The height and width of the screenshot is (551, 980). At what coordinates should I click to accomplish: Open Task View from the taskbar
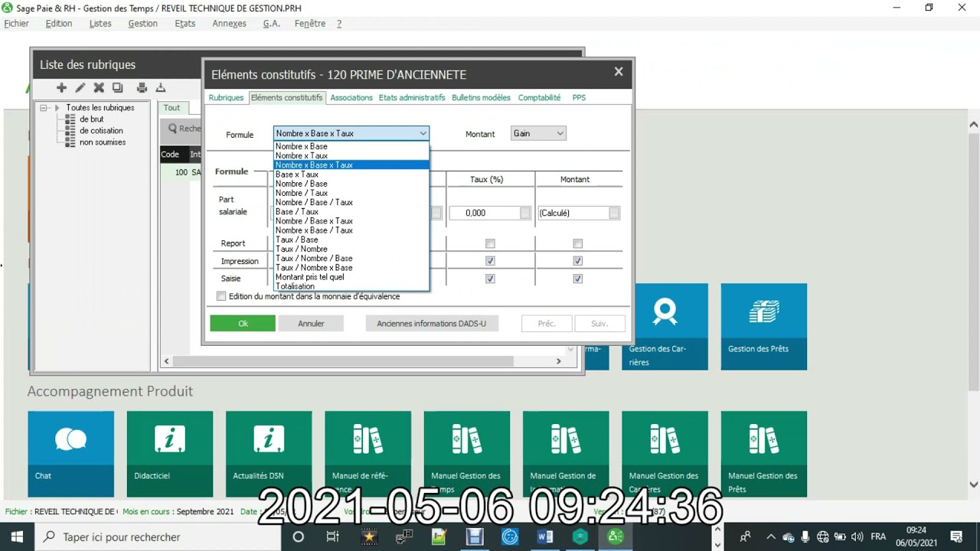tap(332, 537)
